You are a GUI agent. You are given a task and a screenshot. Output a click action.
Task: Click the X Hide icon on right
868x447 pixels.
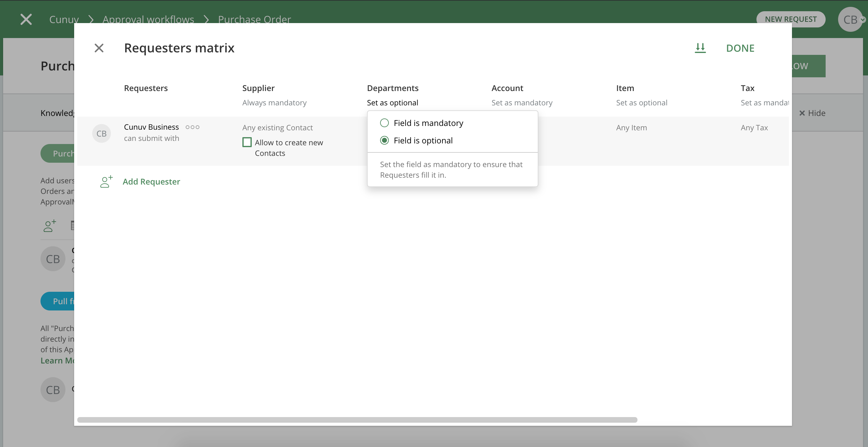coord(802,113)
